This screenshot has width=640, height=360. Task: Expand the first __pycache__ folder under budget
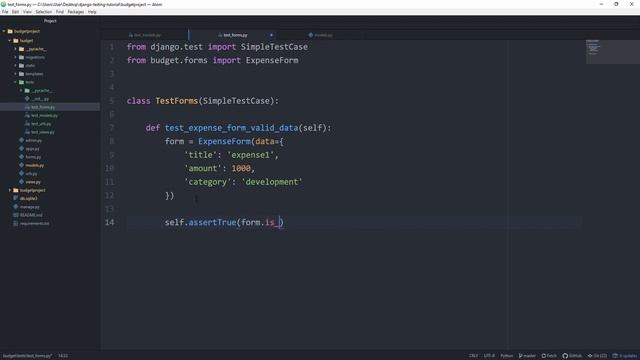[16, 49]
